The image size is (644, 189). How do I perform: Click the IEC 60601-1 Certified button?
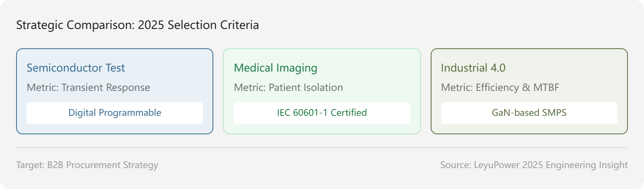tap(322, 113)
